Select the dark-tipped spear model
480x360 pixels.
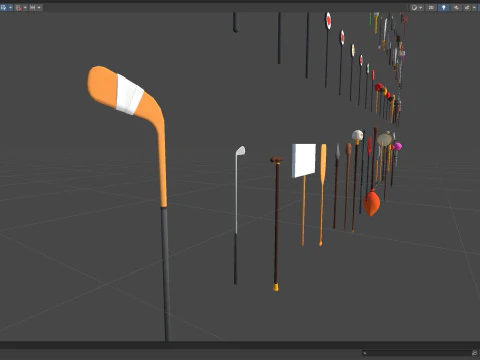pos(336,186)
